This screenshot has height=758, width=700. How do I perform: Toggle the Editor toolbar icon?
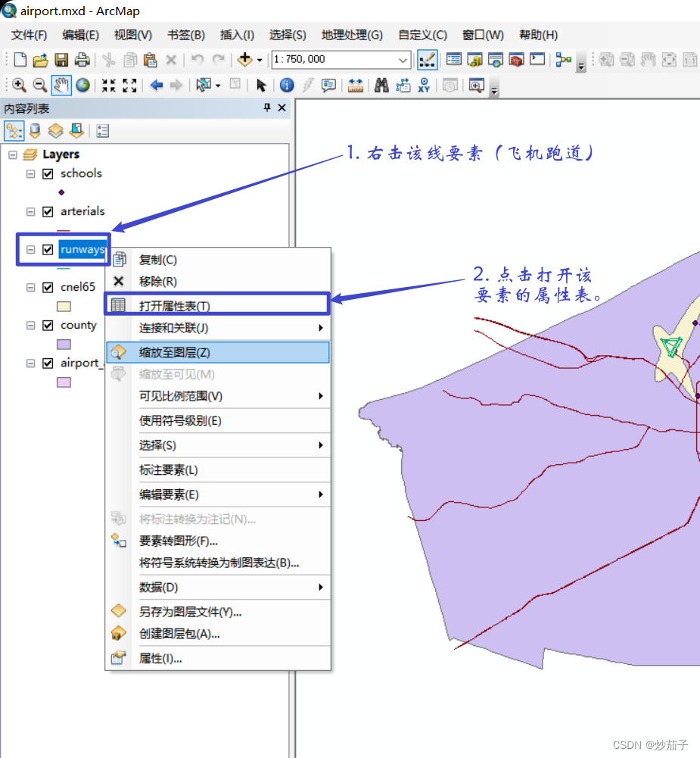pyautogui.click(x=427, y=60)
